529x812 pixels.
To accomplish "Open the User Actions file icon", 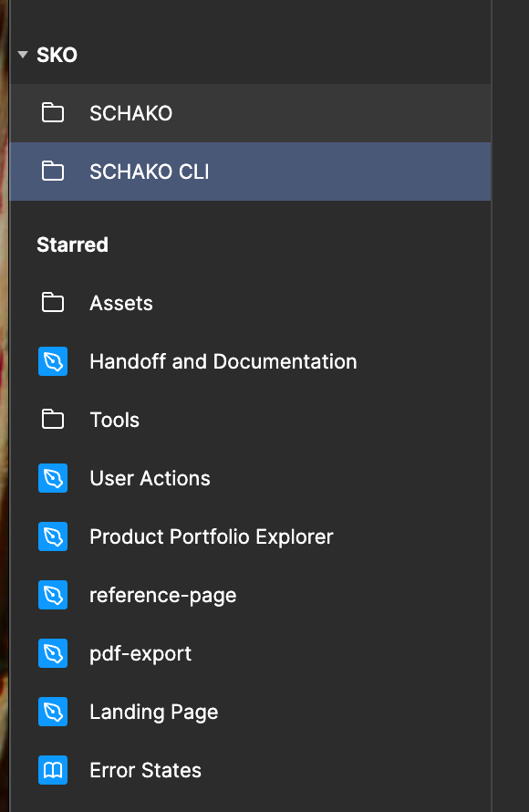I will (x=53, y=478).
